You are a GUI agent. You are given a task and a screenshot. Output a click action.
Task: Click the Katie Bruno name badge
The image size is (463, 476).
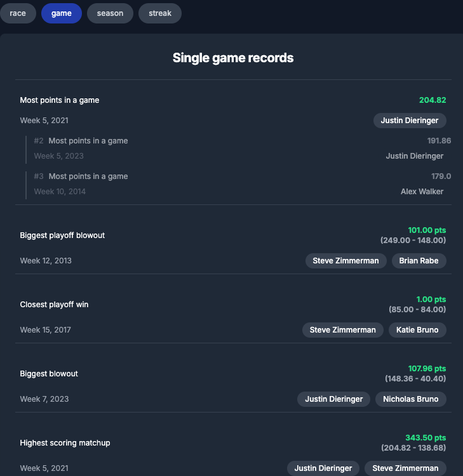click(x=417, y=330)
